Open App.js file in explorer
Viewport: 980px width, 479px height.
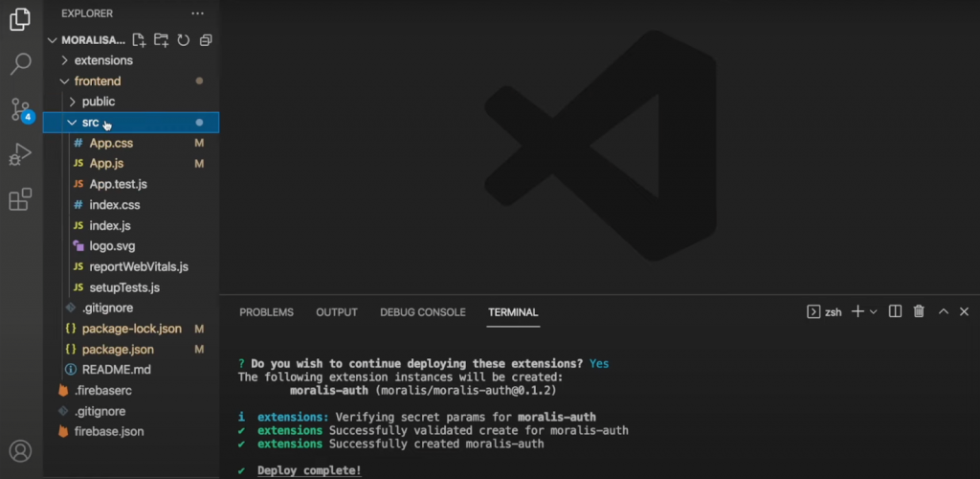pyautogui.click(x=106, y=164)
